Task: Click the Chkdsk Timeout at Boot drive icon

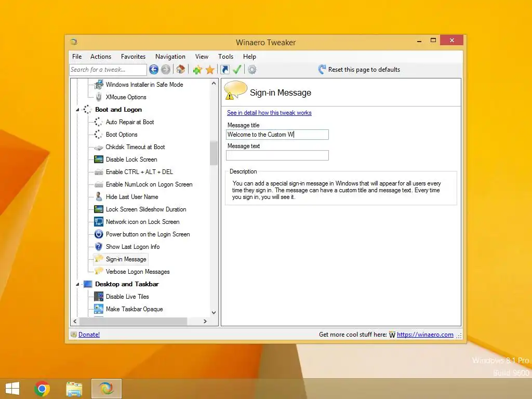Action: click(x=98, y=147)
